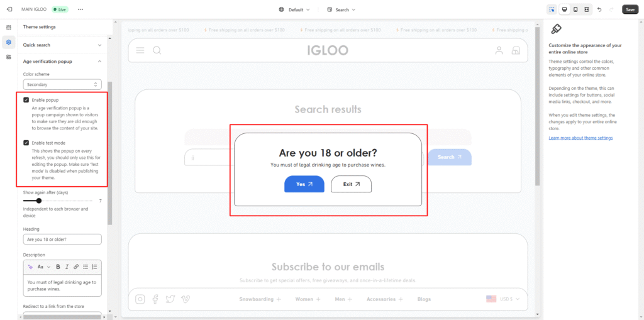Click the Save button

[x=630, y=9]
